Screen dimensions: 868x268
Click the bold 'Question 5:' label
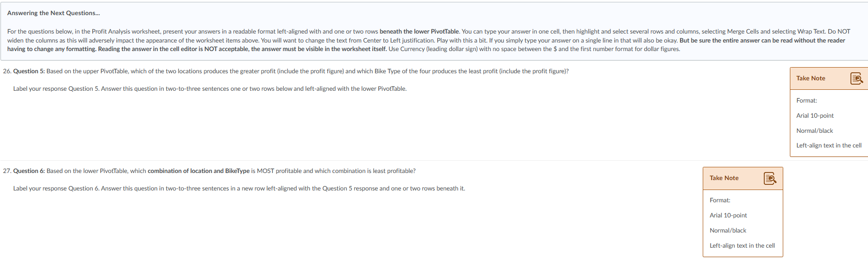point(29,71)
